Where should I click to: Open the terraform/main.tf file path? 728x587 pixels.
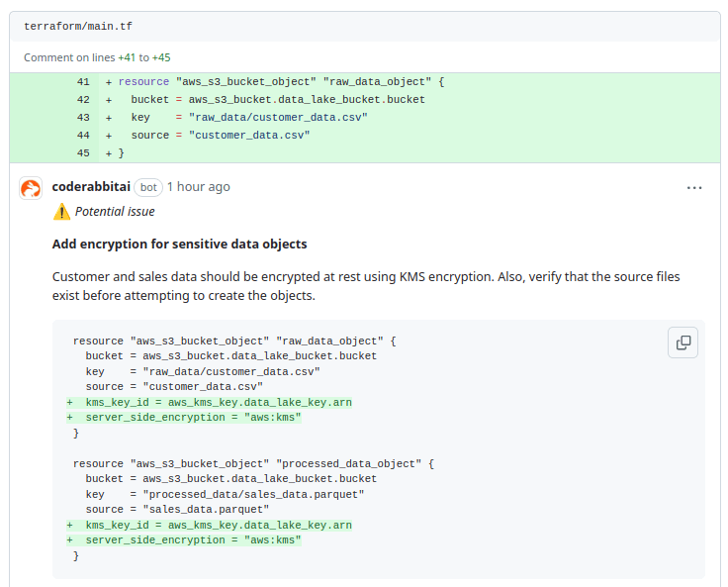coord(77,26)
